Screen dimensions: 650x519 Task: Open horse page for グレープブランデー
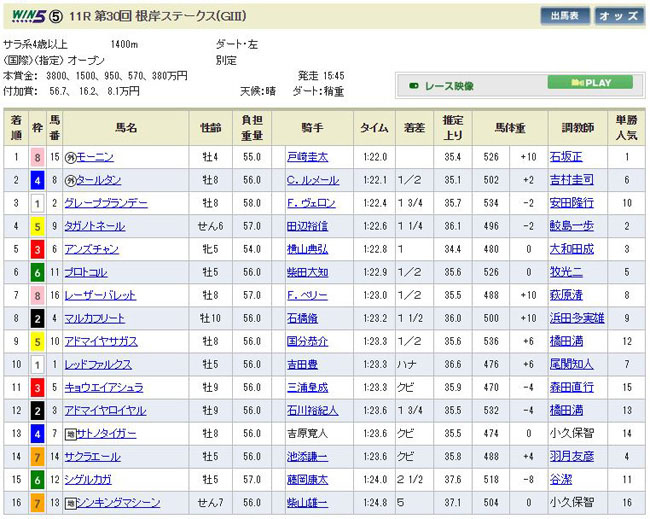107,203
